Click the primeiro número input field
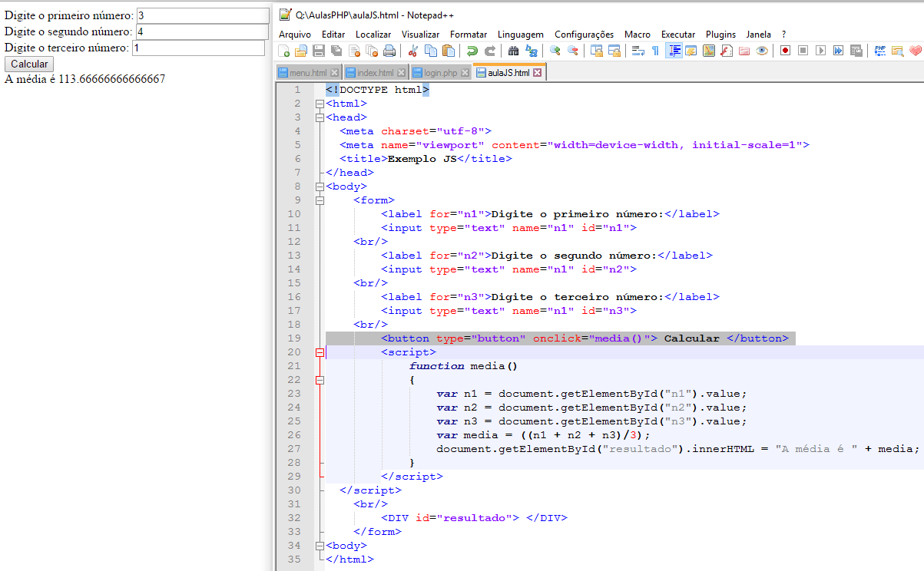 click(203, 15)
